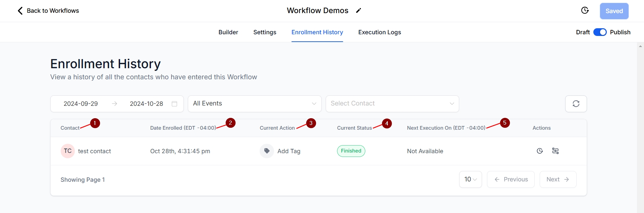The height and width of the screenshot is (213, 644).
Task: Change the page size dropdown showing 10
Action: point(470,179)
